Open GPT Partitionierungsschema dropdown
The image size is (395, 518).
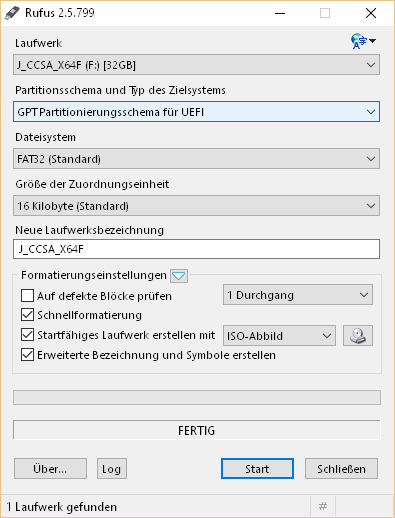click(196, 112)
